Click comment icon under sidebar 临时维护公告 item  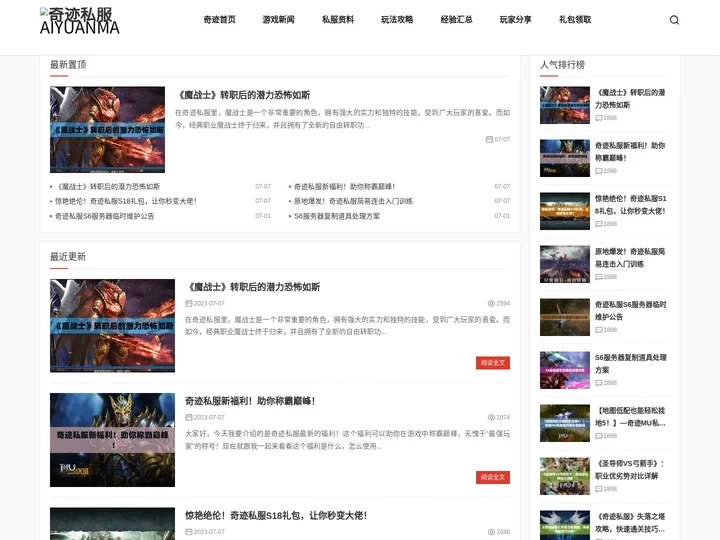pyautogui.click(x=599, y=330)
